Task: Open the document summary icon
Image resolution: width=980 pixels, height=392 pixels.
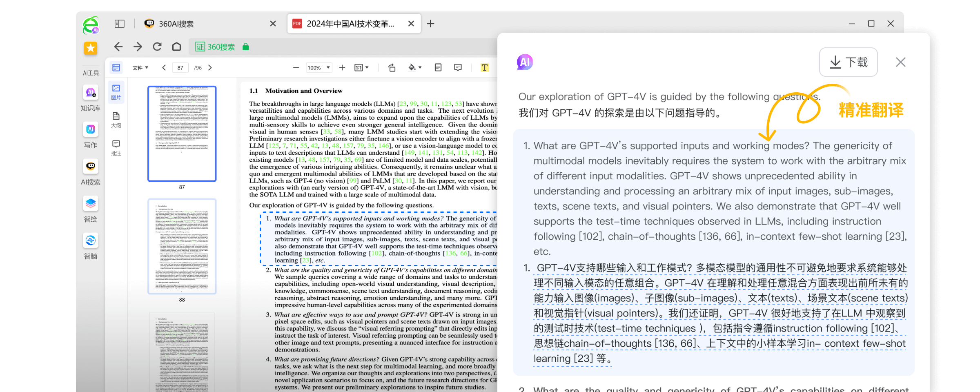Action: pos(438,67)
